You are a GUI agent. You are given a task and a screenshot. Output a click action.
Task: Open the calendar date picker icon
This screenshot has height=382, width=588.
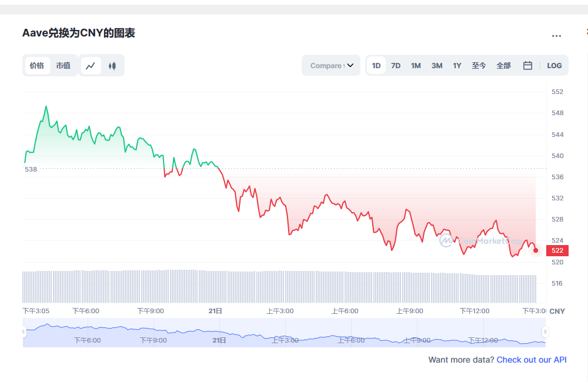(x=527, y=66)
